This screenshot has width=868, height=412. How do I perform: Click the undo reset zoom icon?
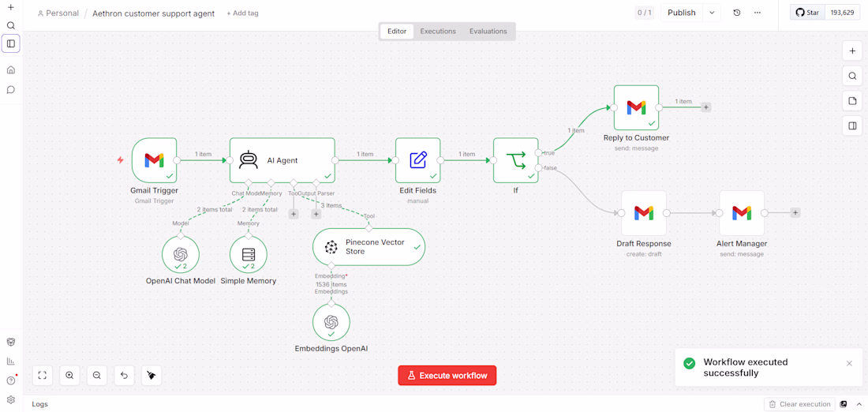pos(124,375)
